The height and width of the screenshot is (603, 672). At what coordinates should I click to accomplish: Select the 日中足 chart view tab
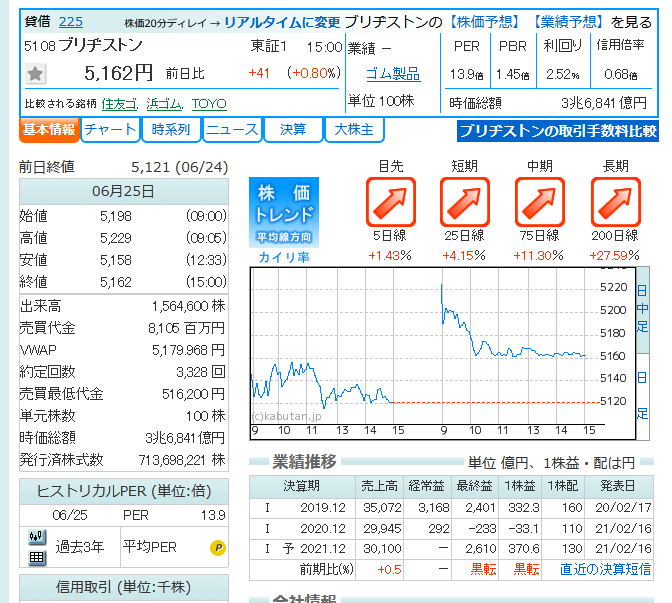pyautogui.click(x=642, y=309)
